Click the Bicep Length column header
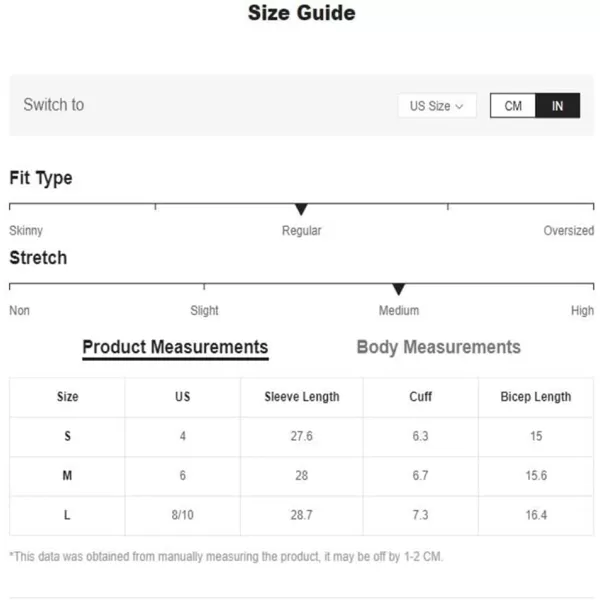Screen dimensions: 600x600 (536, 397)
